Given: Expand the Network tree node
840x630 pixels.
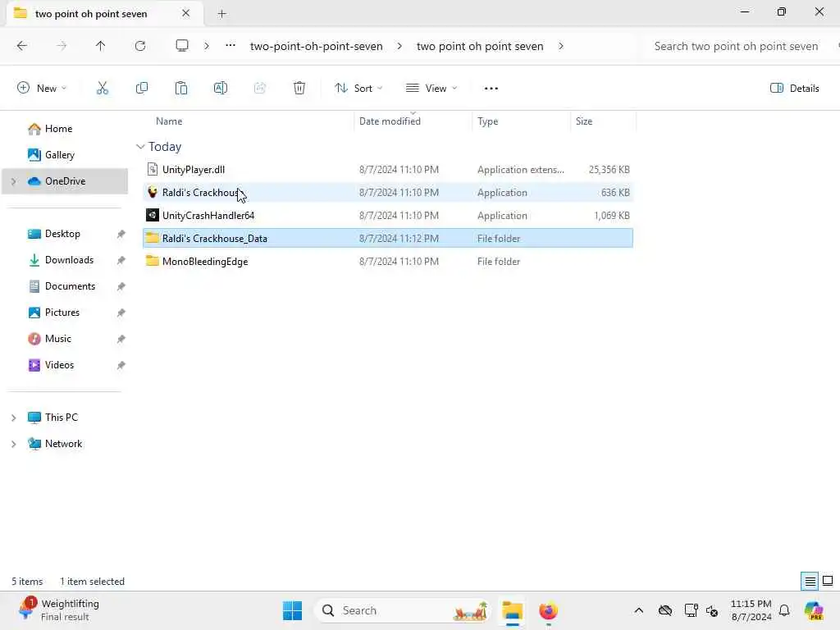Looking at the screenshot, I should [14, 444].
